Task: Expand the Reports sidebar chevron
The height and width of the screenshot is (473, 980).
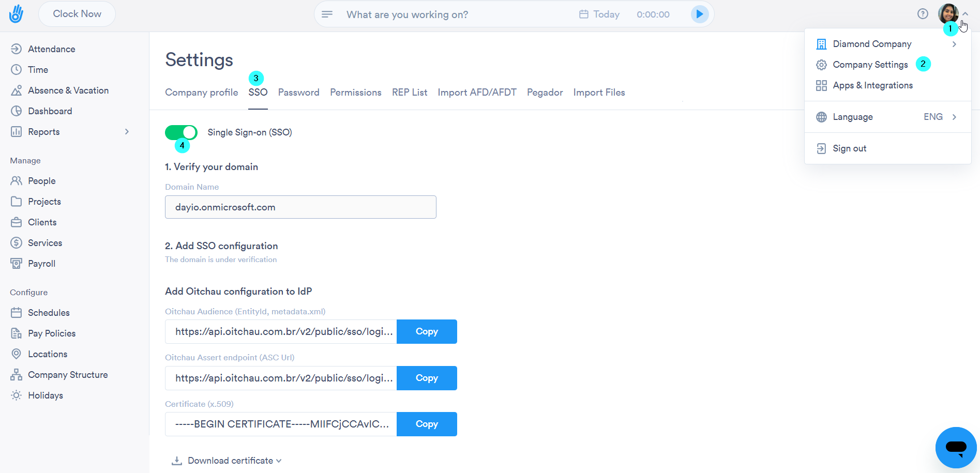Action: coord(127,132)
